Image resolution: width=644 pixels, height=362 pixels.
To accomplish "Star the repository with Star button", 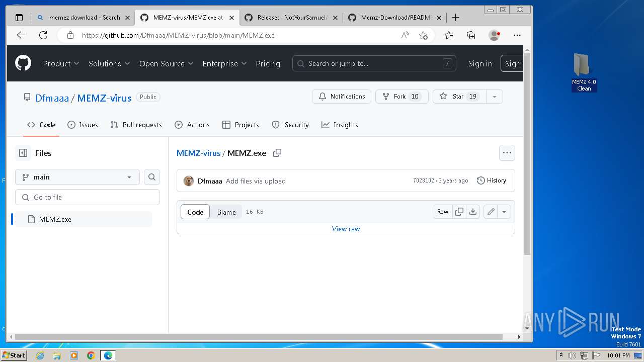I will pyautogui.click(x=459, y=97).
